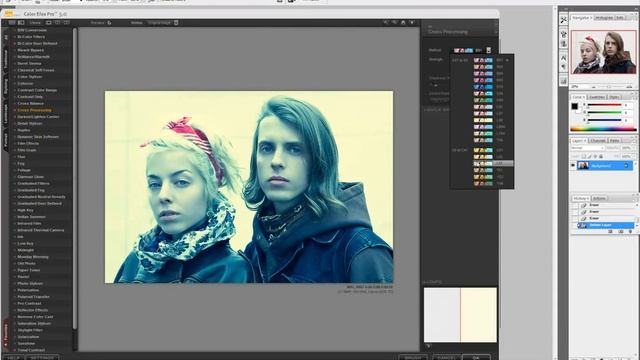Open Color panel options menu
The height and width of the screenshot is (360, 640).
coord(636,97)
